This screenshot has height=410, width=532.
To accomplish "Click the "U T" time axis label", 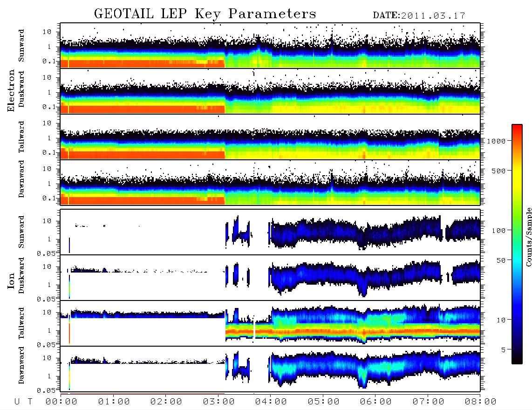I will pos(23,402).
